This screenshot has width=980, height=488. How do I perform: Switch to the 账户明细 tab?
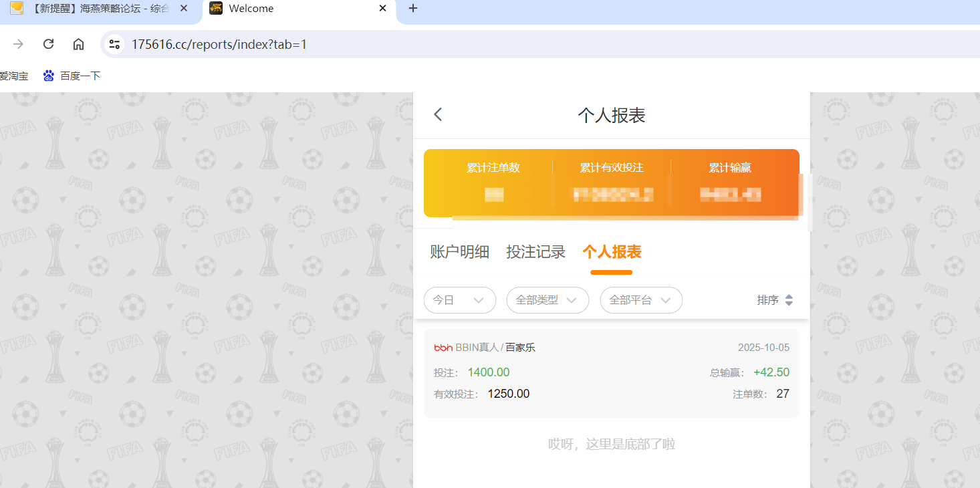click(459, 252)
